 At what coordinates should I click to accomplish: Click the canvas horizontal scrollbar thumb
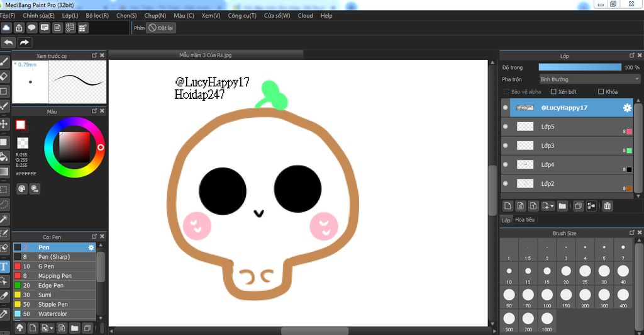pos(314,331)
